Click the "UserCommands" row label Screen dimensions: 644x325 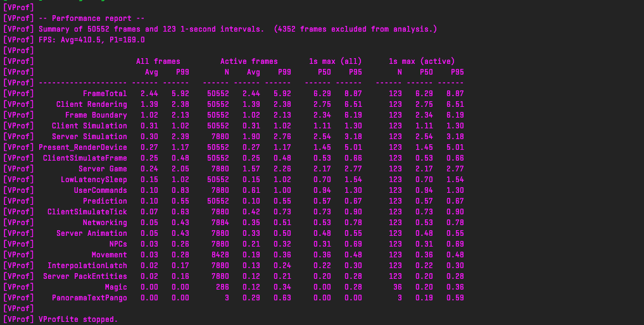(101, 190)
